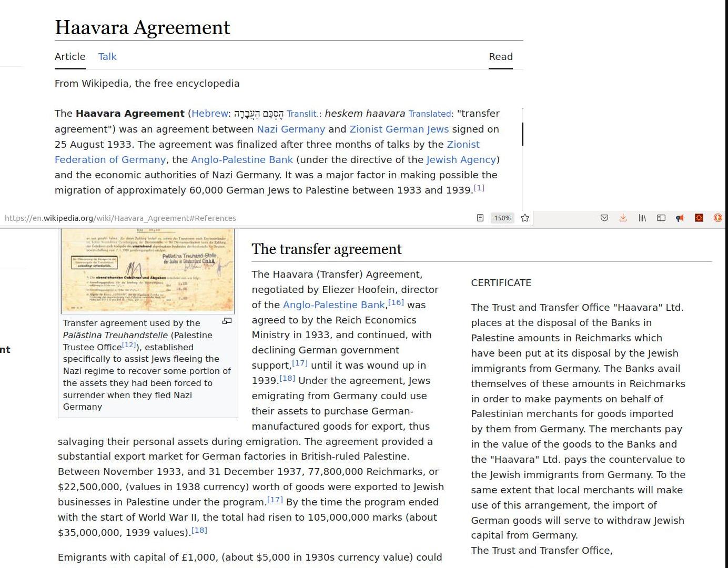This screenshot has height=568, width=728.
Task: Click the URL shown in the address bar
Action: click(120, 218)
